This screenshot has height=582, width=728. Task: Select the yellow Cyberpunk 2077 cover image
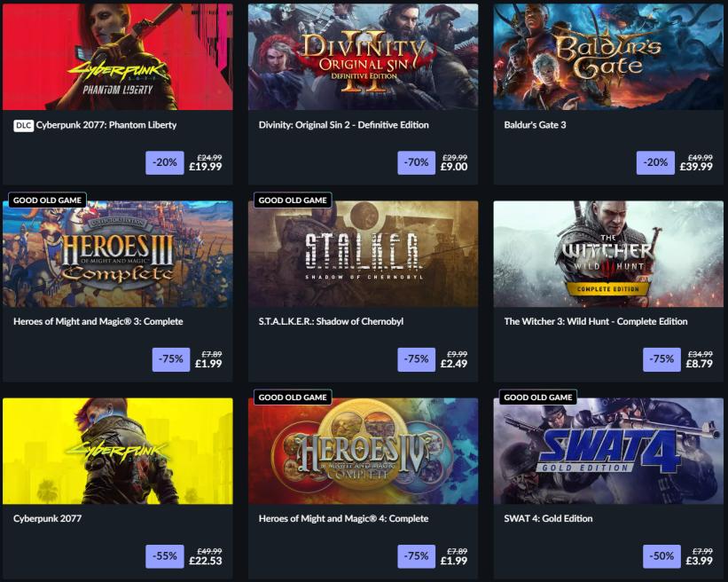(x=117, y=451)
